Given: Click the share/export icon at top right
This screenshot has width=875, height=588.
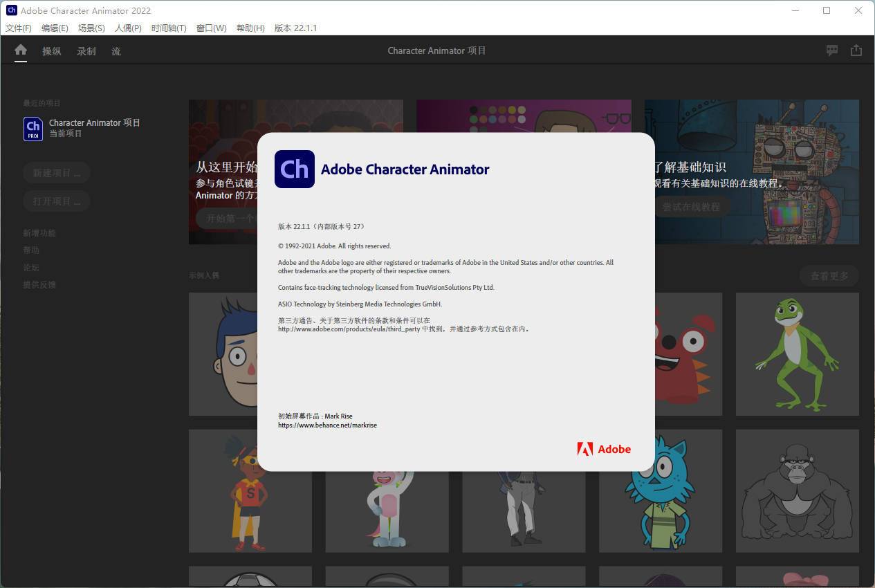Looking at the screenshot, I should 856,50.
